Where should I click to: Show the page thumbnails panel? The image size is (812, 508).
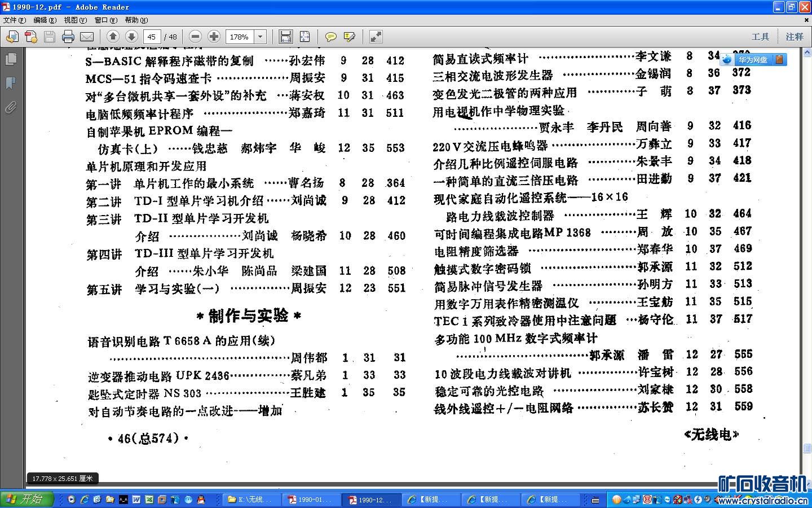coord(11,59)
